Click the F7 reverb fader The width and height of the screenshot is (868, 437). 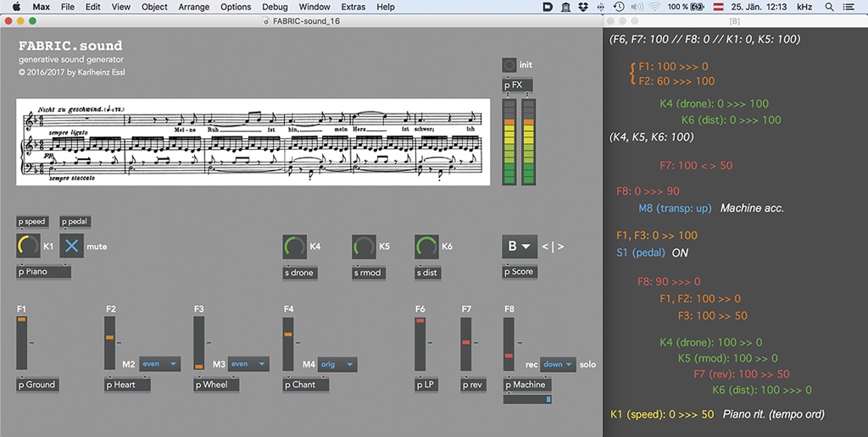coord(466,343)
